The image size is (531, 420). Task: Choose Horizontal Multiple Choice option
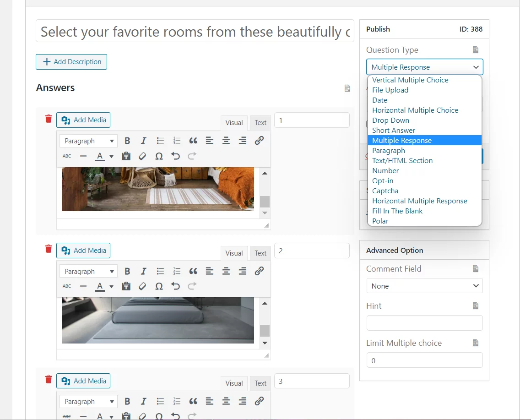point(425,110)
